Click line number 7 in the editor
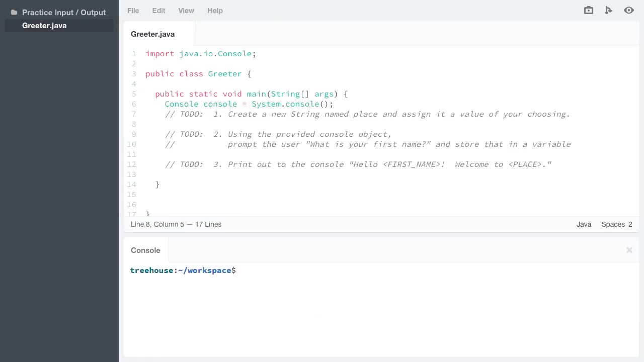 [x=133, y=114]
